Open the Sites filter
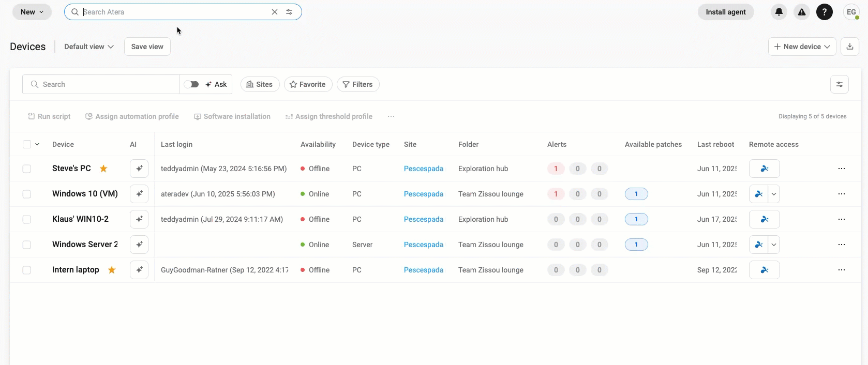Viewport: 868px width, 365px height. point(260,84)
